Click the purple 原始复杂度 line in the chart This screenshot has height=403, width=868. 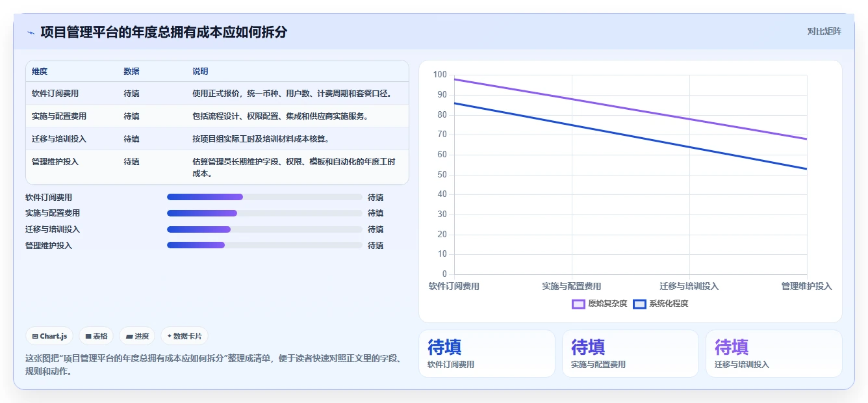tap(630, 109)
